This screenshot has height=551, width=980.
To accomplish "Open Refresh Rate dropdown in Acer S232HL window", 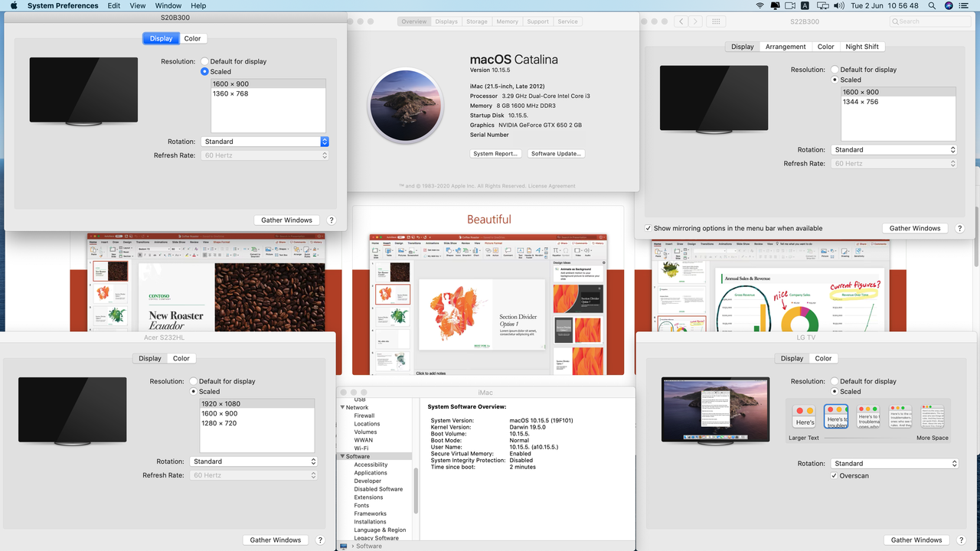I will pyautogui.click(x=253, y=475).
